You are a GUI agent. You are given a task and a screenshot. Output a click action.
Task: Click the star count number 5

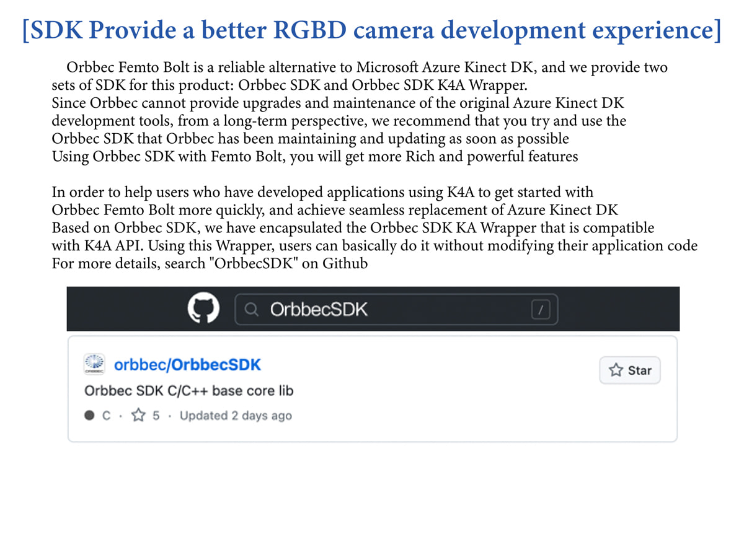pyautogui.click(x=156, y=416)
